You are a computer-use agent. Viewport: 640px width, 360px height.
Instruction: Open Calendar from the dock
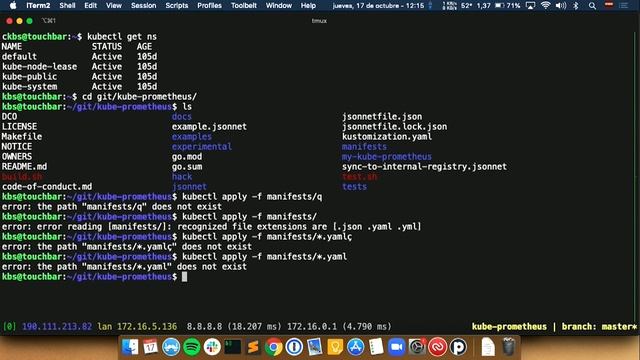tap(151, 347)
